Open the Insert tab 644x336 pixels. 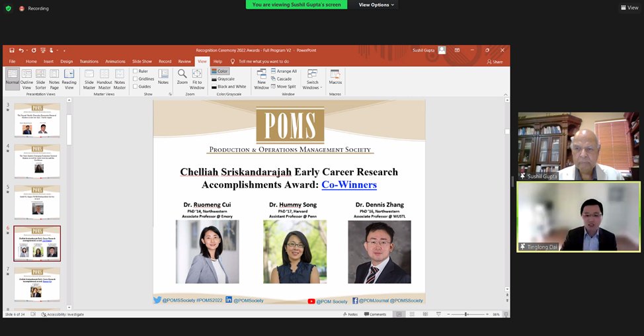point(48,62)
